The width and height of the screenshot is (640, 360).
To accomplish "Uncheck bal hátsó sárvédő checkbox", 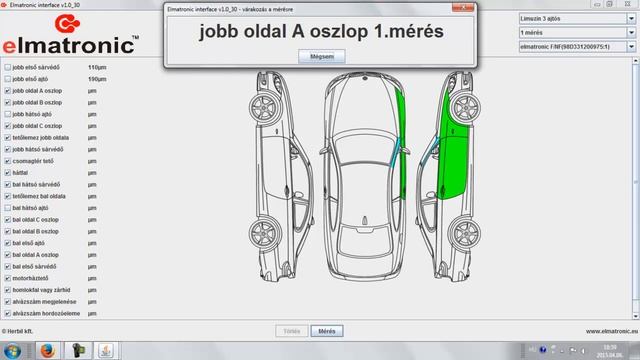I will tap(7, 185).
